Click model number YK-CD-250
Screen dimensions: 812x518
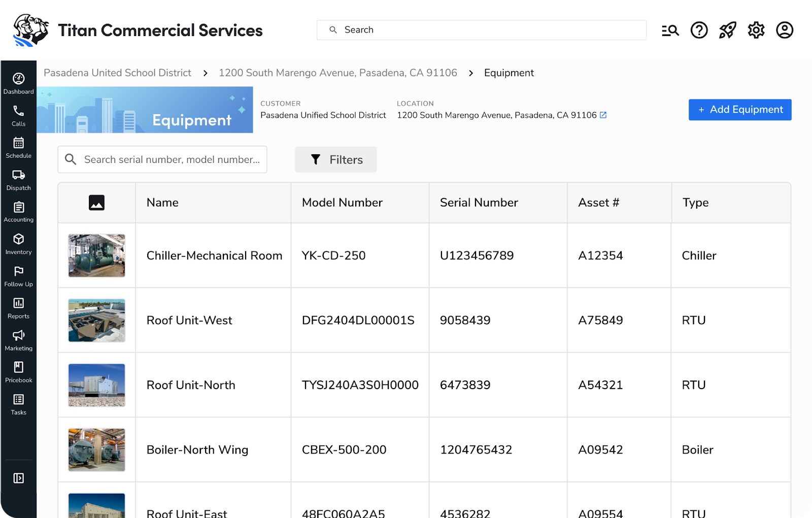tap(333, 255)
